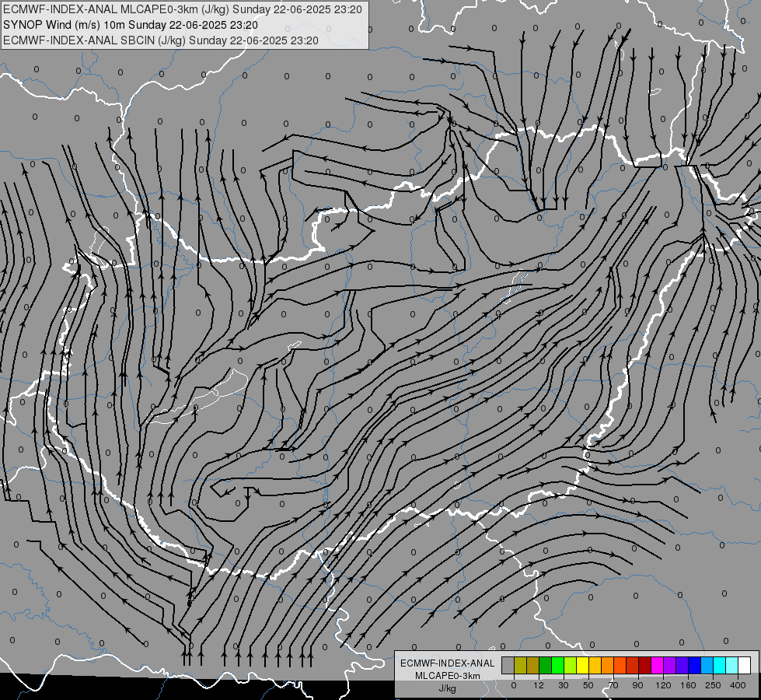This screenshot has height=700, width=761.
Task: Select the SBCIN header line
Action: pos(161,40)
